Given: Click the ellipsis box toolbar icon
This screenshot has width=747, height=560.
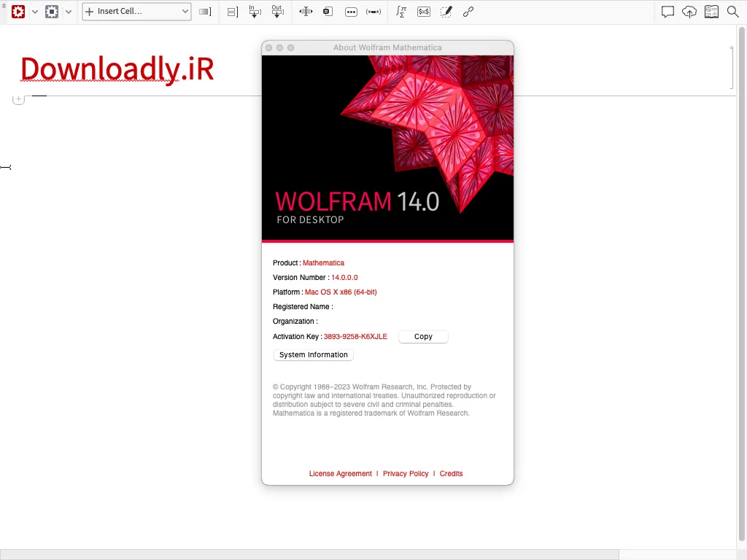Looking at the screenshot, I should (x=351, y=12).
